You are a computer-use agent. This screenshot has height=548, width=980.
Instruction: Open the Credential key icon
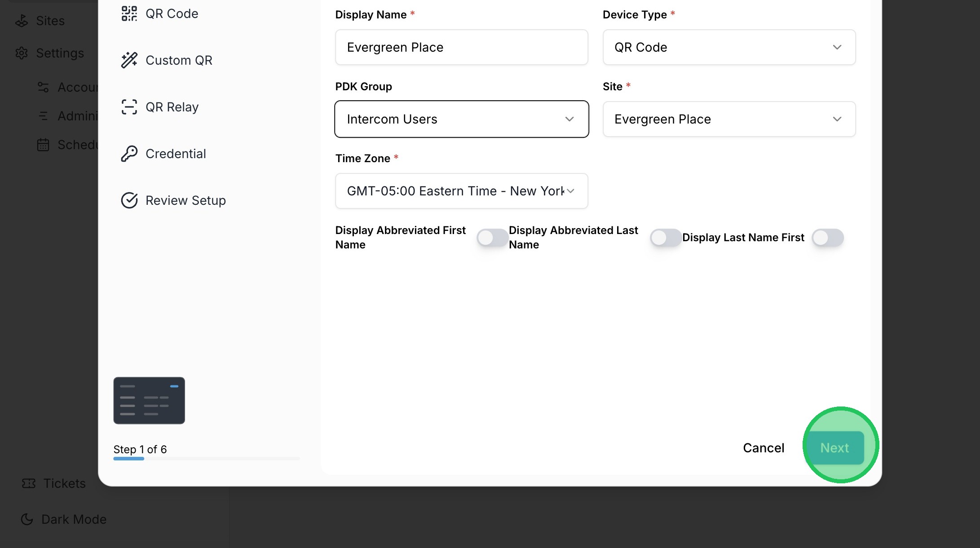tap(129, 154)
